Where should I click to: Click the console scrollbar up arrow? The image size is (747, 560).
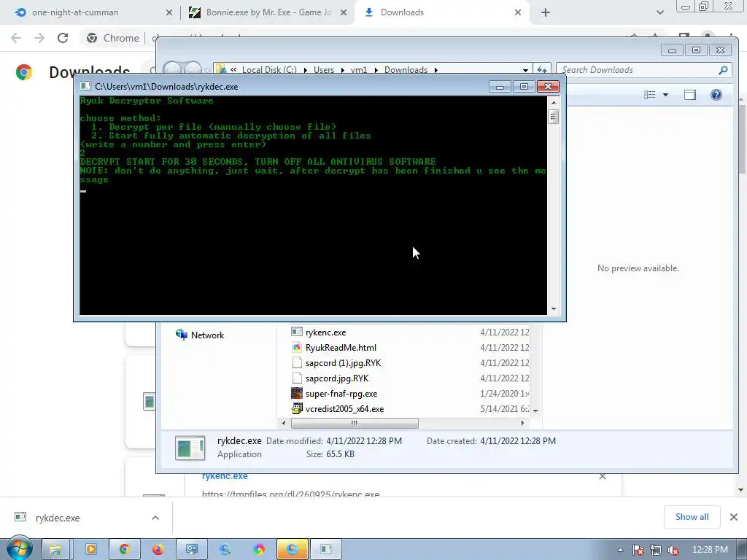(x=554, y=102)
